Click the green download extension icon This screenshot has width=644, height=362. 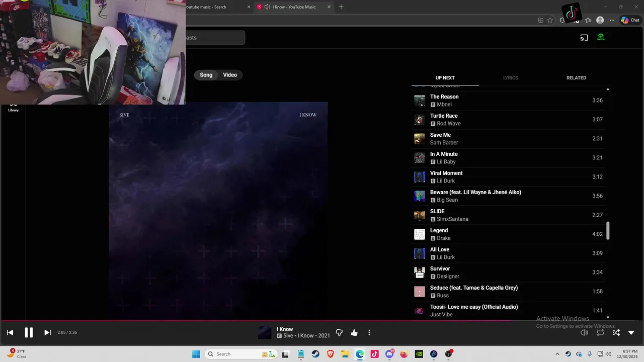click(x=601, y=37)
